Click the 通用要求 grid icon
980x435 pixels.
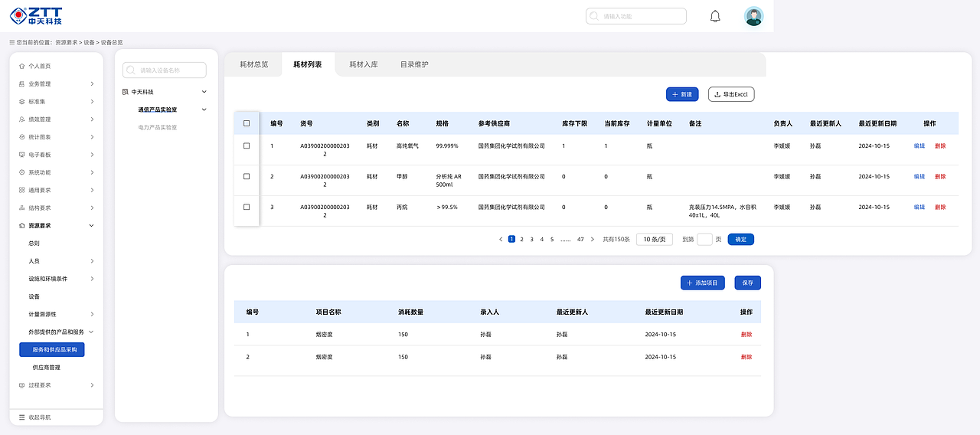pyautogui.click(x=21, y=190)
